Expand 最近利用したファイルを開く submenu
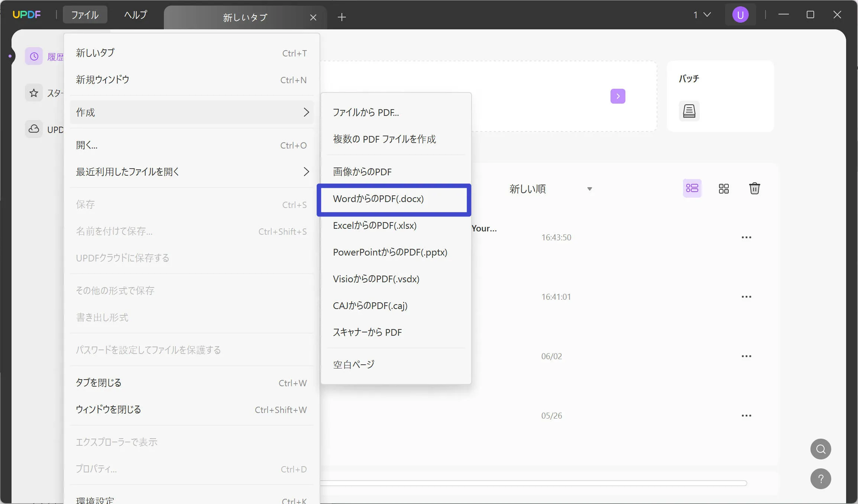 [192, 172]
